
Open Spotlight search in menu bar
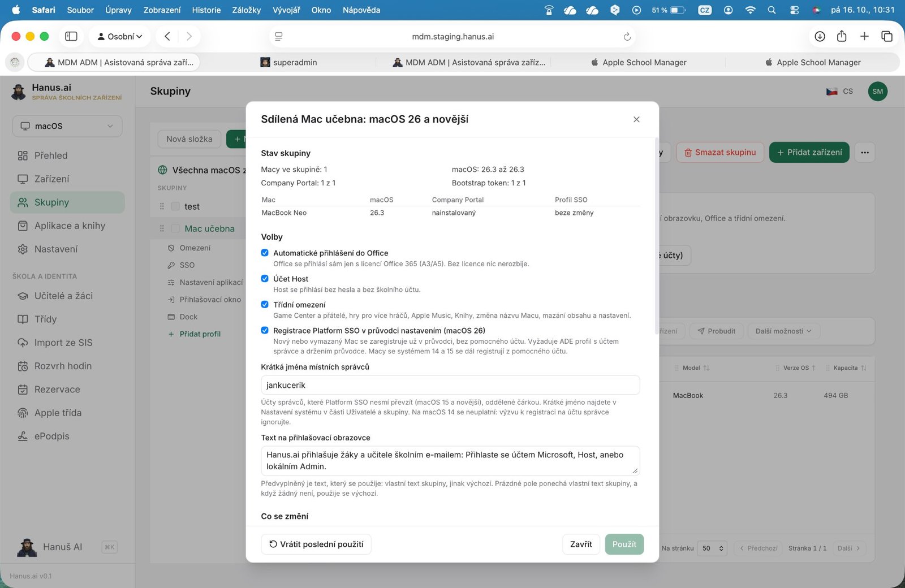pos(772,10)
